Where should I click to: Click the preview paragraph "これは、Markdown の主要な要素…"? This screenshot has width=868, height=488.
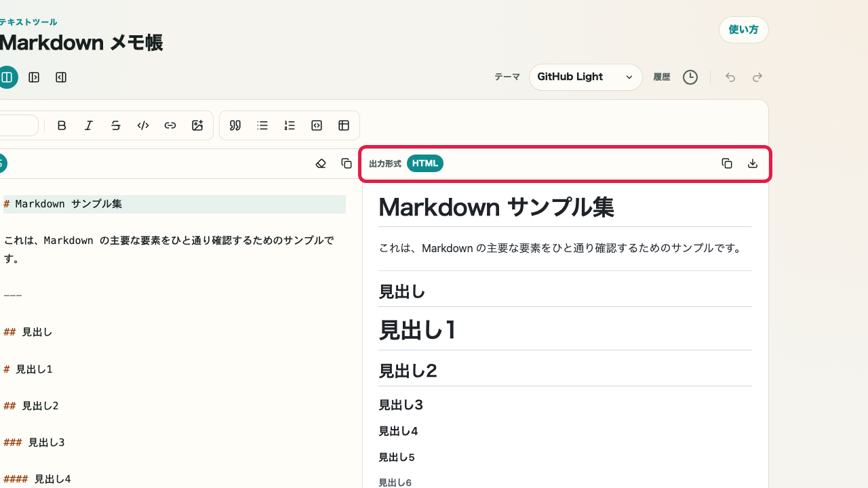(560, 248)
